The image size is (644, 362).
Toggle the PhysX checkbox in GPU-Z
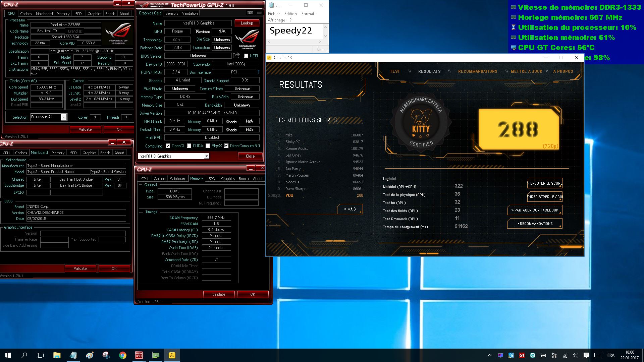click(208, 146)
